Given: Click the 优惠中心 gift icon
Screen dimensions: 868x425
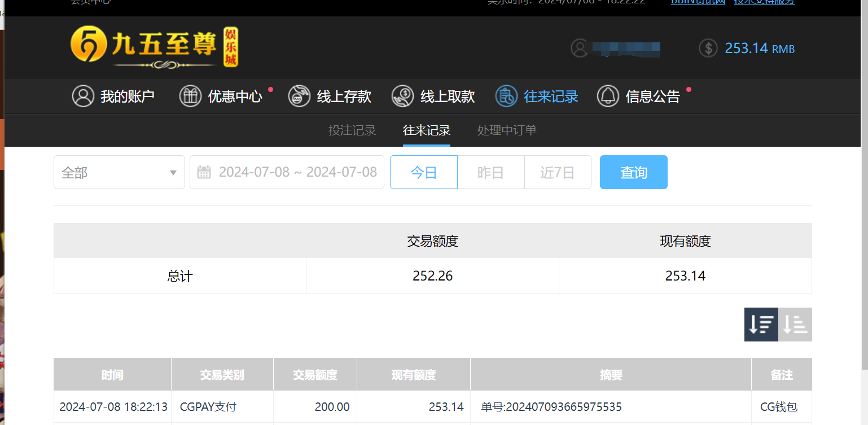Looking at the screenshot, I should point(190,96).
